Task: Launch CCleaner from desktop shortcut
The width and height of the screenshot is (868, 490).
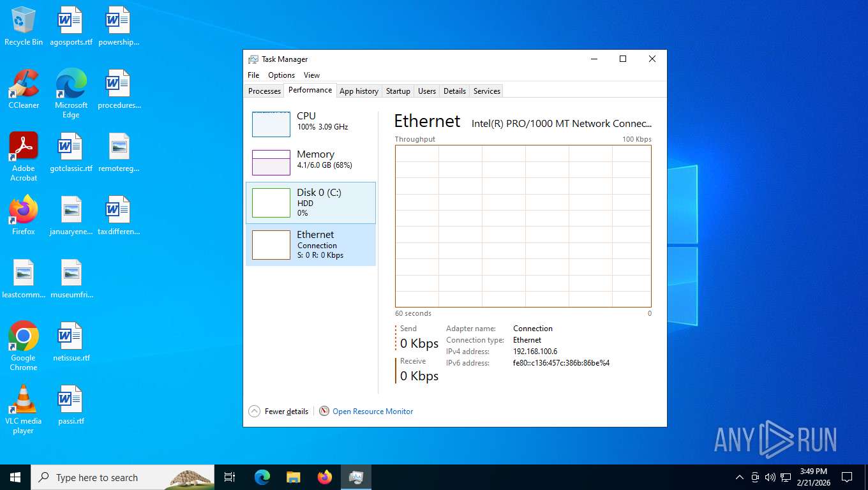Action: 24,89
